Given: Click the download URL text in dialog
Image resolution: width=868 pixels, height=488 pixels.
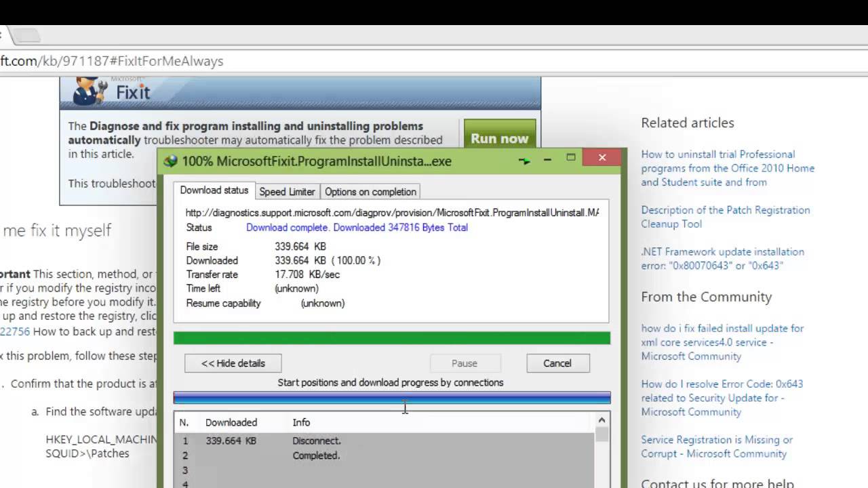Looking at the screenshot, I should (x=392, y=213).
